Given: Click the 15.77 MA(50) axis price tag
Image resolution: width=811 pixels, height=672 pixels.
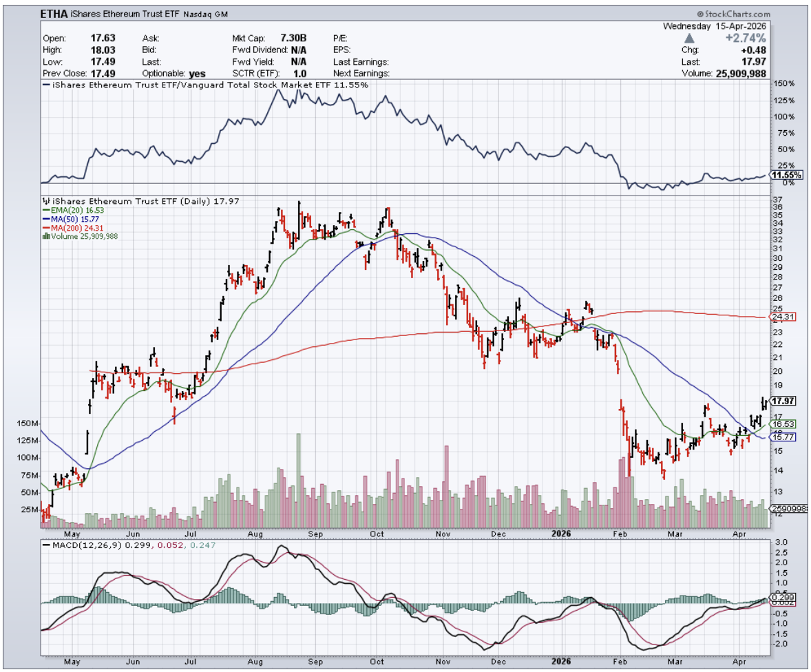Looking at the screenshot, I should pyautogui.click(x=784, y=437).
